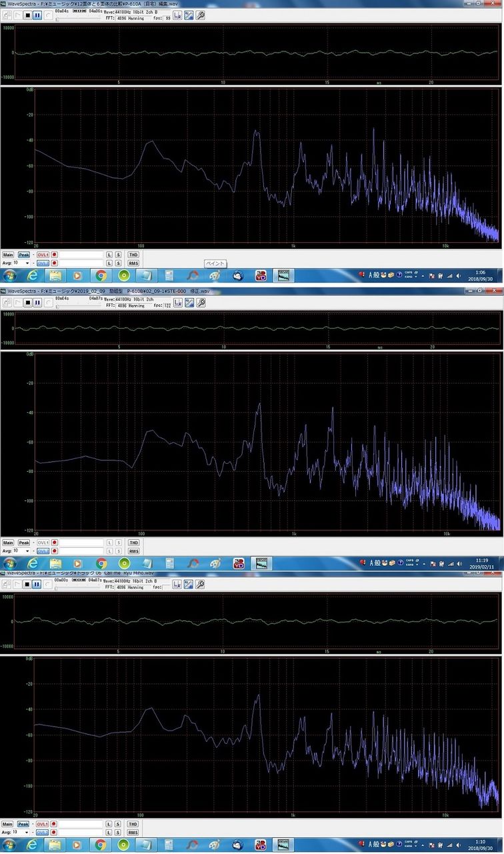Screen dimensions: 504x854
Task: Click THD button in STE-000 window
Action: point(133,543)
